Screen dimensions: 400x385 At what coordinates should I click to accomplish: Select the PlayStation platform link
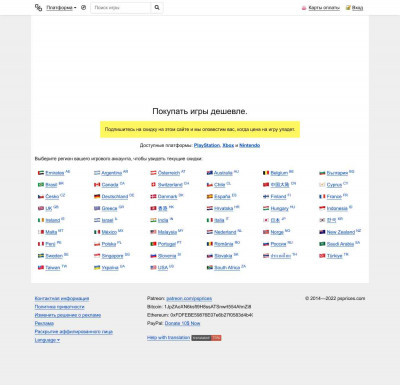tap(207, 145)
